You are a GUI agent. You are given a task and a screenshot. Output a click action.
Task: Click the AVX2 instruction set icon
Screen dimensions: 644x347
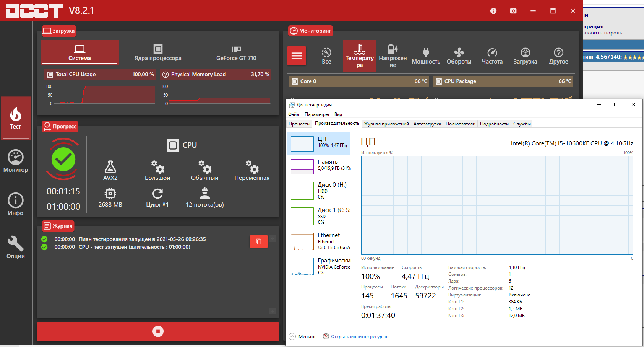pyautogui.click(x=110, y=167)
